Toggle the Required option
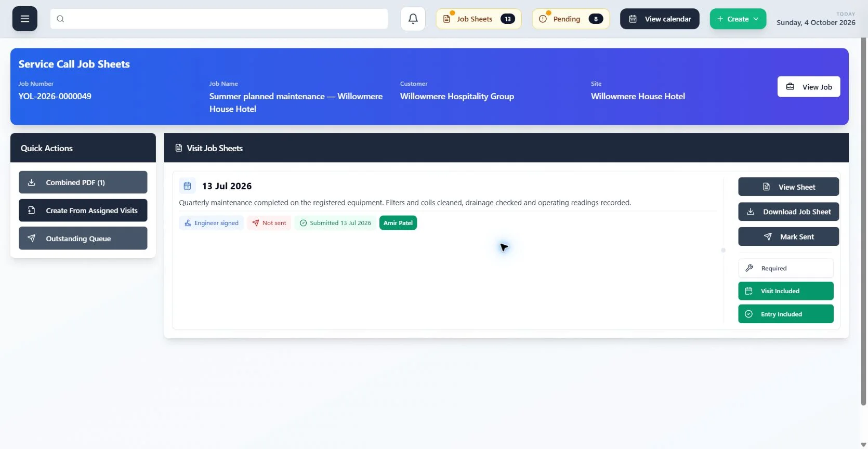The height and width of the screenshot is (449, 868). pos(786,268)
